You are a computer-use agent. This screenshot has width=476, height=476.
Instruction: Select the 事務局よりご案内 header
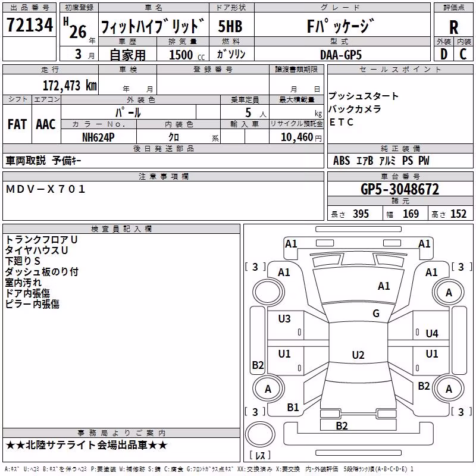point(121,433)
